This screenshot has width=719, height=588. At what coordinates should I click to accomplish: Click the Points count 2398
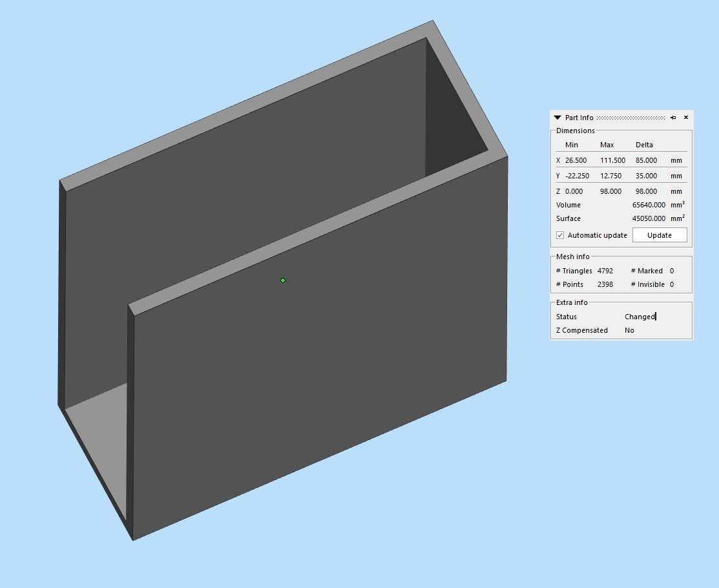pos(605,284)
